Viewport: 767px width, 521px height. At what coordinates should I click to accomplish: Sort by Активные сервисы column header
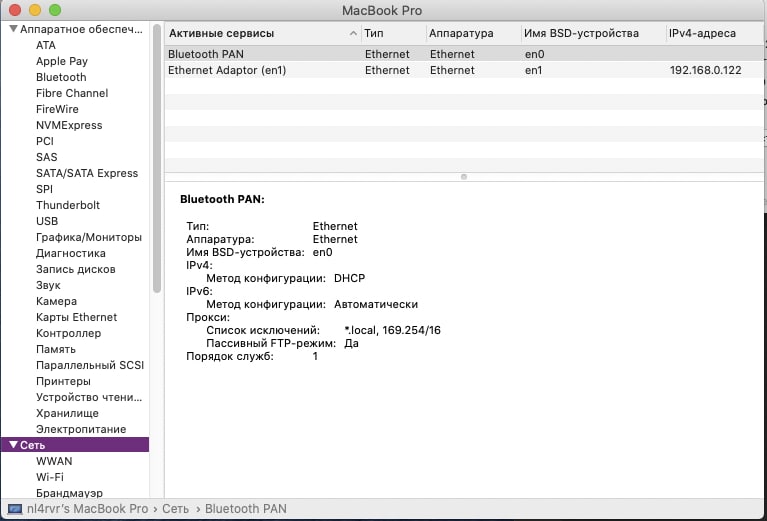(263, 33)
